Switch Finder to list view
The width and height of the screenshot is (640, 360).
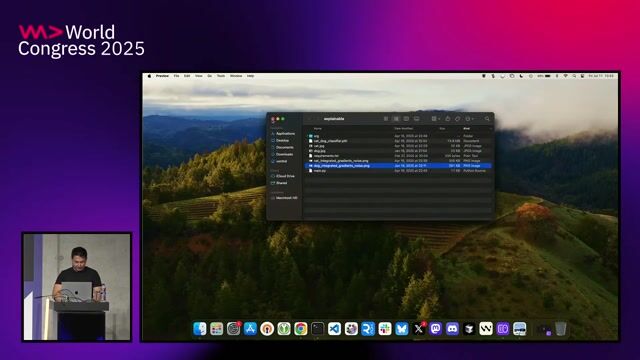tap(396, 119)
